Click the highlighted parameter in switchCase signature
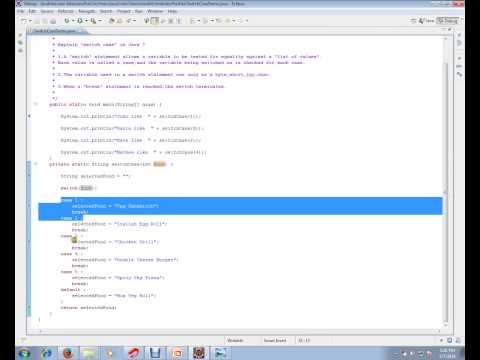480x360 pixels. 159,164
